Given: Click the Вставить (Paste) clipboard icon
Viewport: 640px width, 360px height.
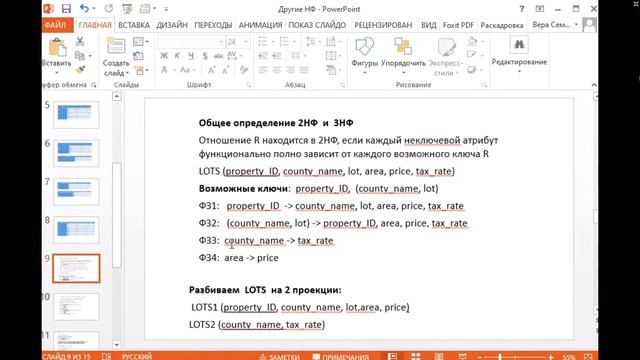Looking at the screenshot, I should [x=57, y=47].
